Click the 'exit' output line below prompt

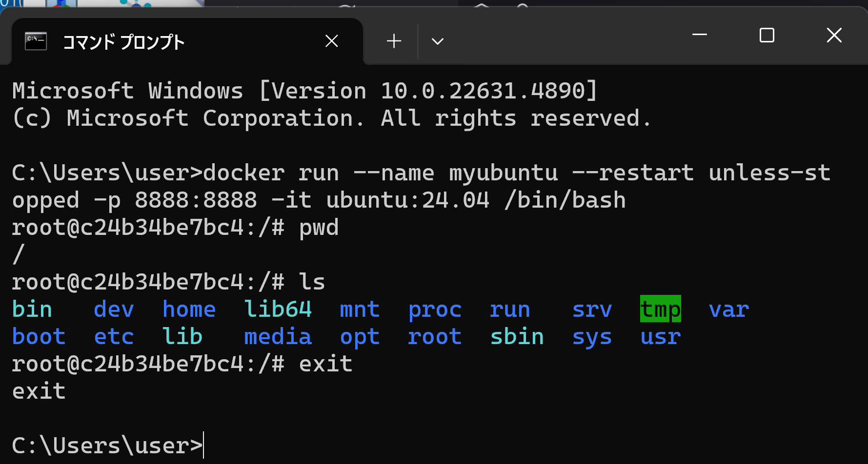click(x=39, y=391)
